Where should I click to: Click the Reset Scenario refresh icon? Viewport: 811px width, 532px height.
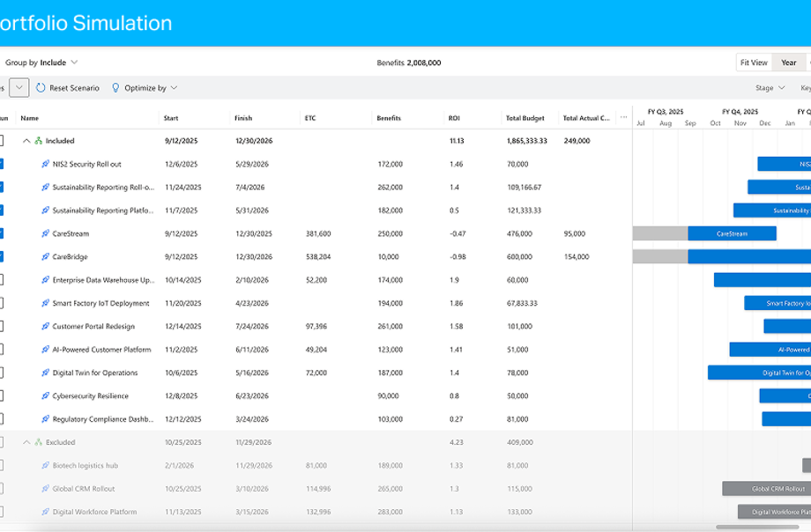point(41,88)
